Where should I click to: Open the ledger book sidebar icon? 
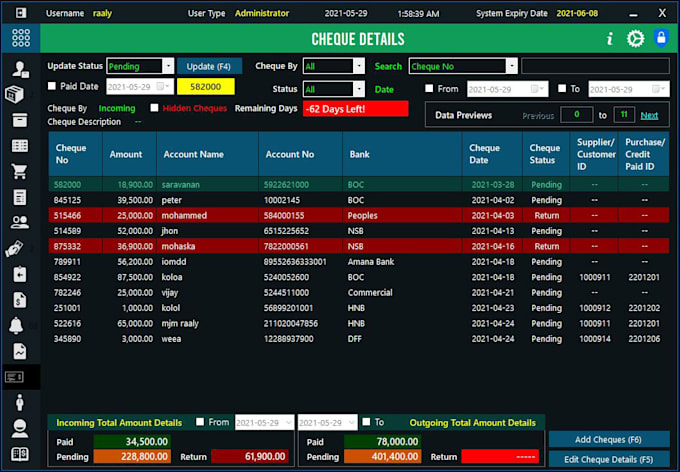[x=20, y=454]
